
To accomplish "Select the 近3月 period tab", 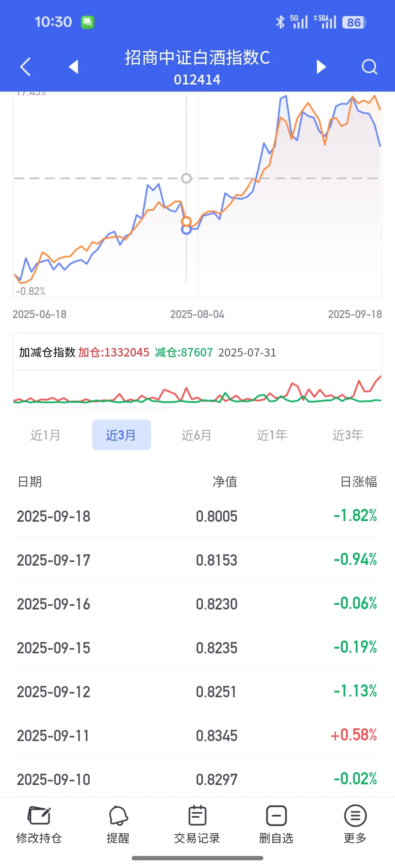I will (121, 435).
